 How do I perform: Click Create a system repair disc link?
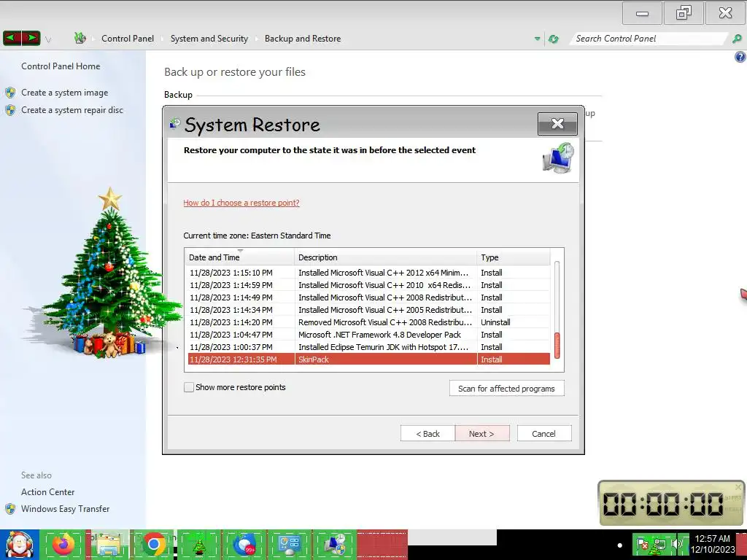(72, 110)
